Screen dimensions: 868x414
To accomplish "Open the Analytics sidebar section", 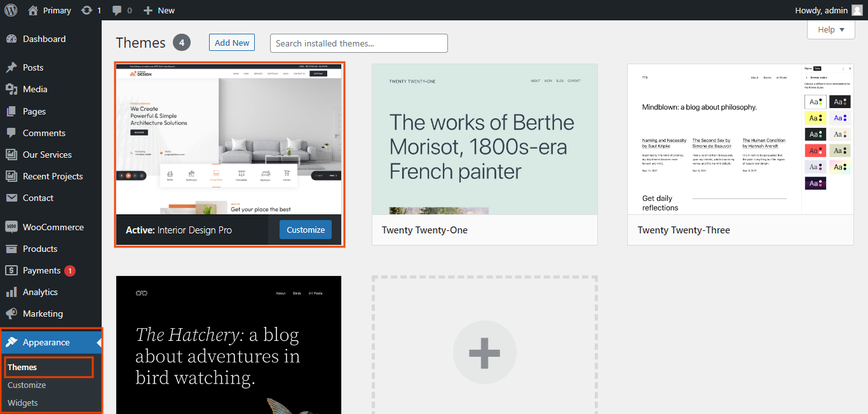I will tap(40, 292).
